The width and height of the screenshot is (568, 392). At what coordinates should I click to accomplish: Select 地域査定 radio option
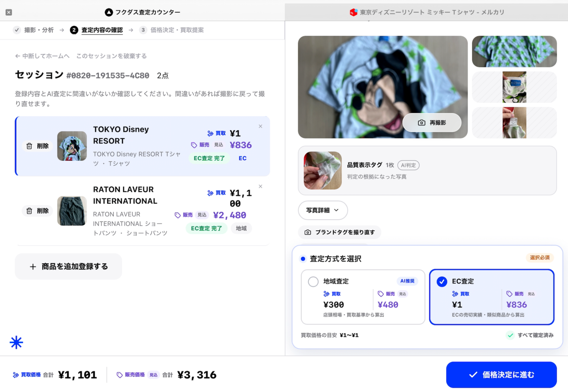click(313, 282)
